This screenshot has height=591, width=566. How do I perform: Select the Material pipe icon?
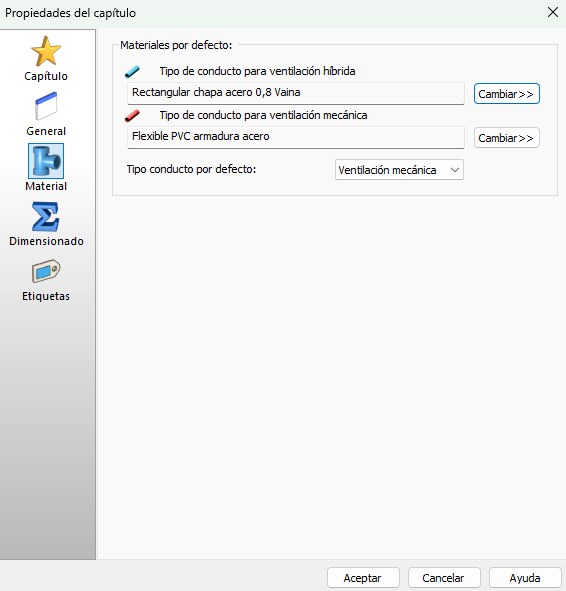(46, 161)
